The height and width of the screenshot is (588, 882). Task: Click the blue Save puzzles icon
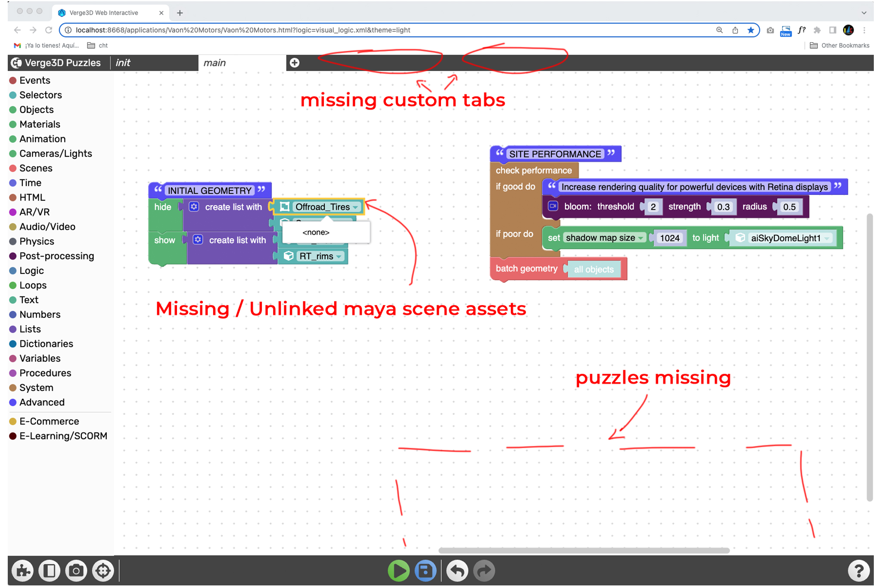425,571
